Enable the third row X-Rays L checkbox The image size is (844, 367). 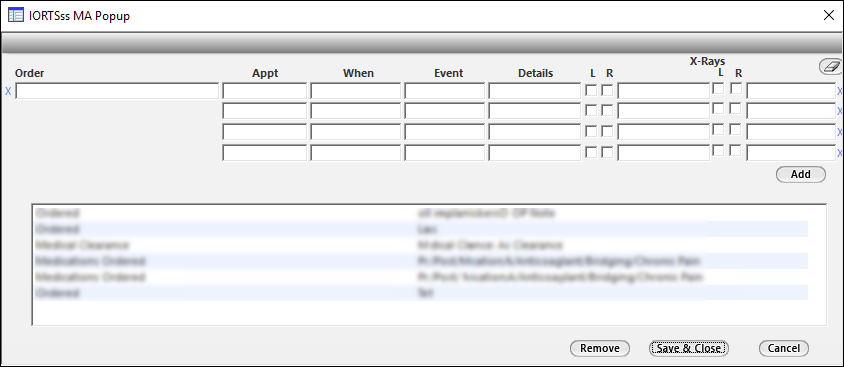tap(719, 129)
